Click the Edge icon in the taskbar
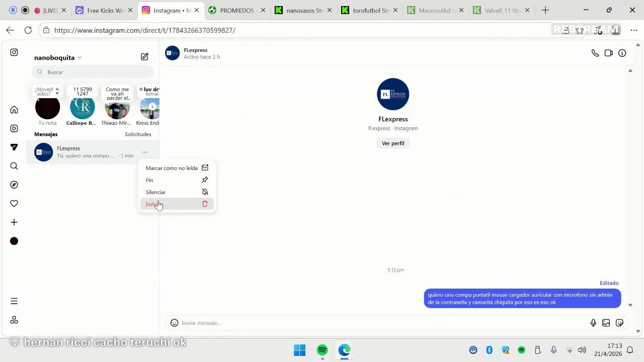This screenshot has height=362, width=644. click(344, 350)
